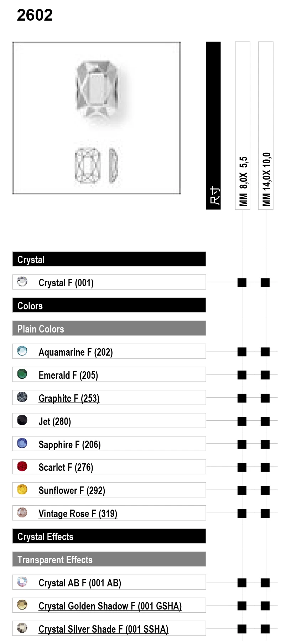281x644 pixels.
Task: Click the 2602 crystal product image
Action: pyautogui.click(x=97, y=118)
